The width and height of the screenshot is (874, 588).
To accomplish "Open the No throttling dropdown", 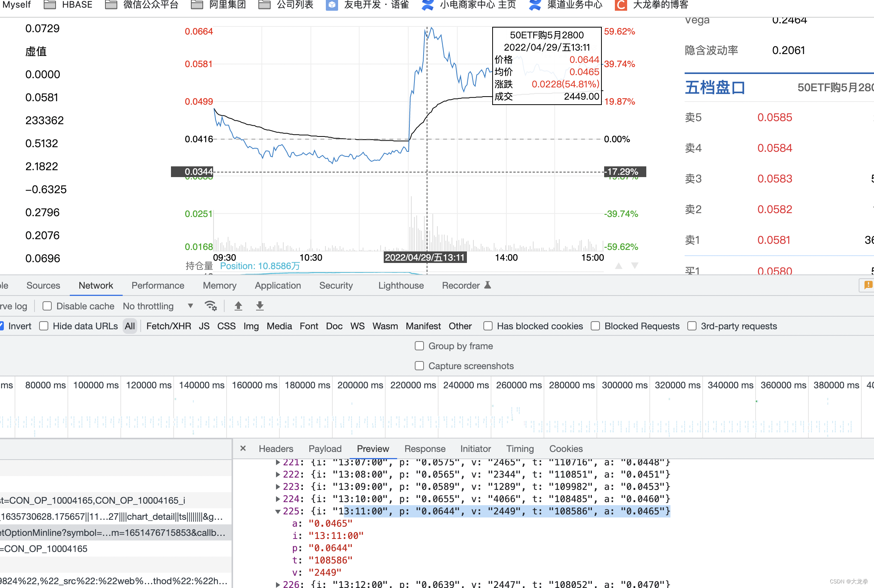I will click(158, 306).
